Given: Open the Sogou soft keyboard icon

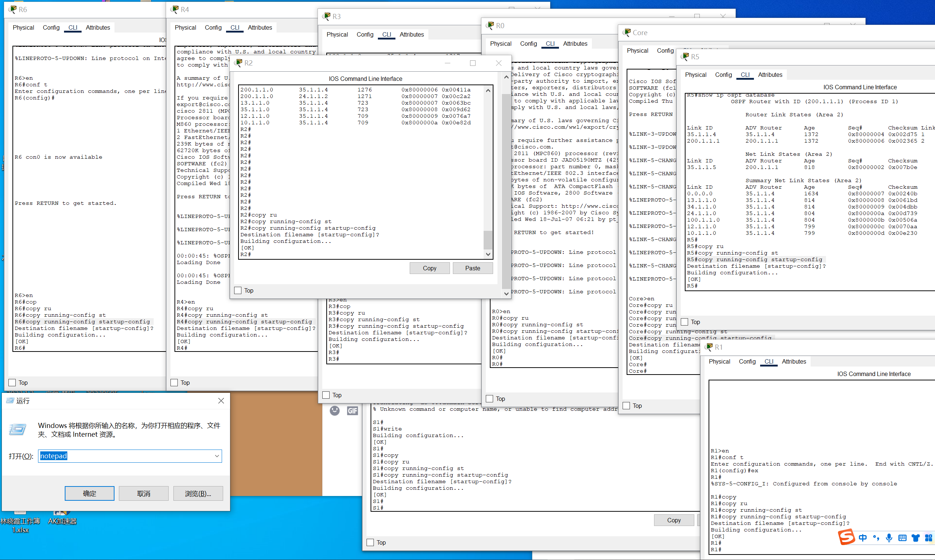Looking at the screenshot, I should (x=902, y=538).
